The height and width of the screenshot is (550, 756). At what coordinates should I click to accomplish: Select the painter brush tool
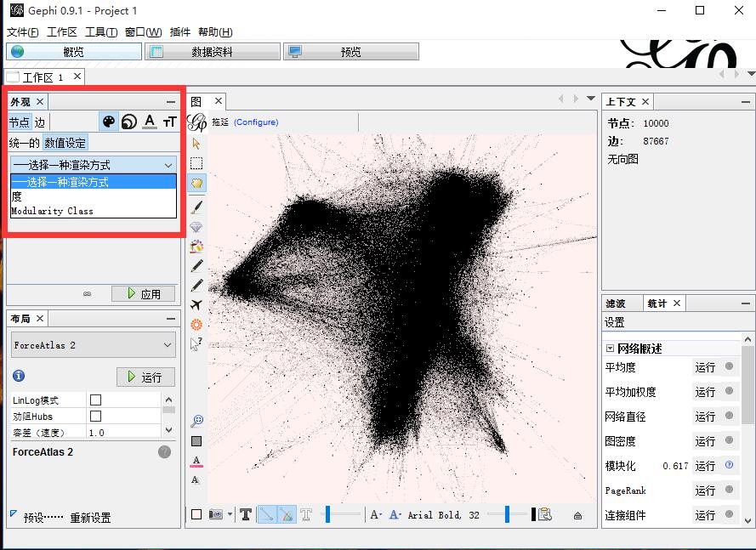(196, 207)
